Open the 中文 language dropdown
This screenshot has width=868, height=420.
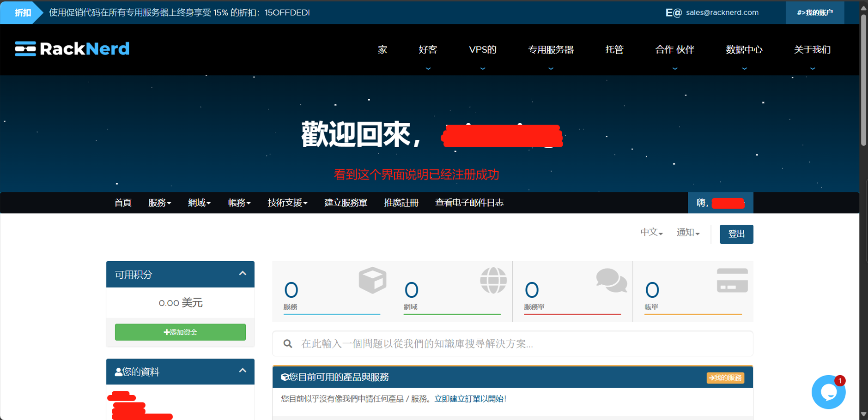pyautogui.click(x=651, y=233)
